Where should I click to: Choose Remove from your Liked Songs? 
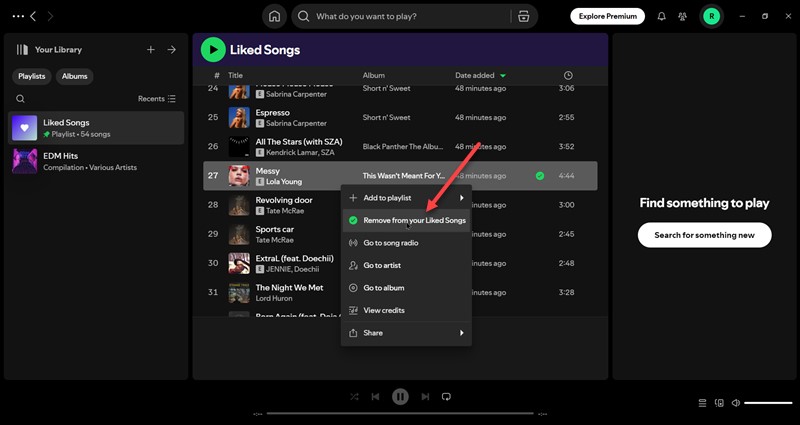tap(406, 220)
